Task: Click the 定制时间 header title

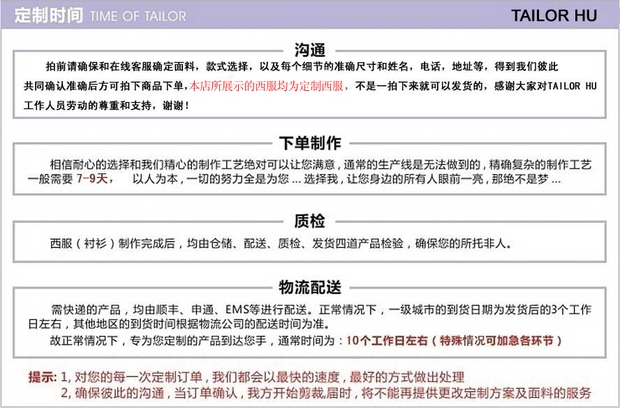Action: coord(49,16)
